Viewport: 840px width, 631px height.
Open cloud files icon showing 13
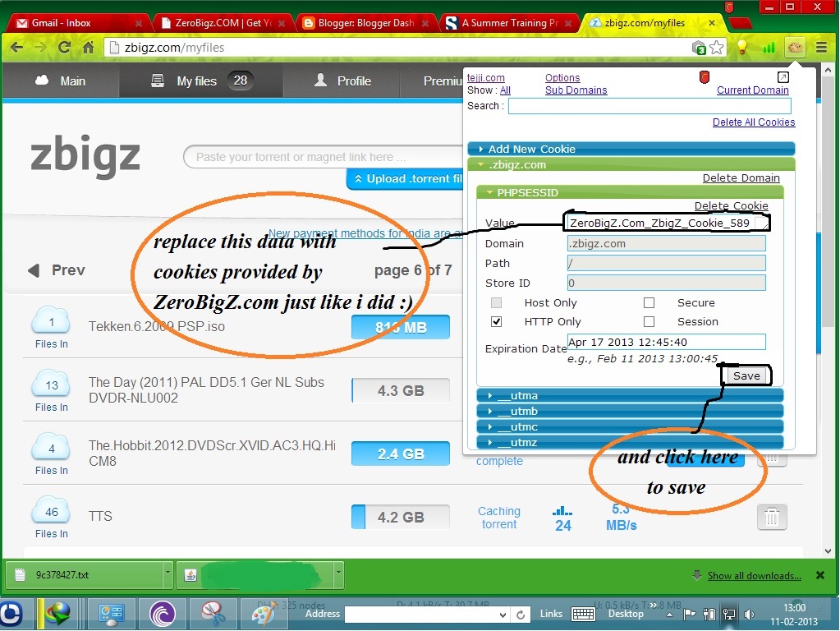click(x=51, y=385)
